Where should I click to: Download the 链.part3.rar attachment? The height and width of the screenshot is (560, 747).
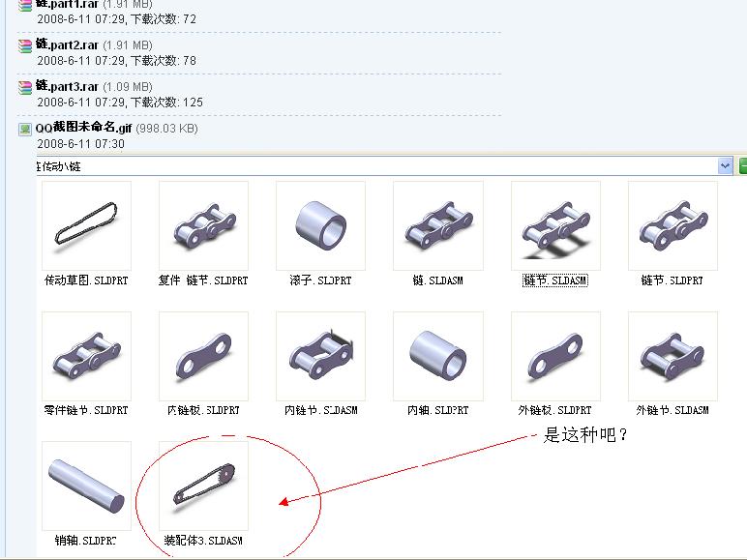tap(67, 87)
